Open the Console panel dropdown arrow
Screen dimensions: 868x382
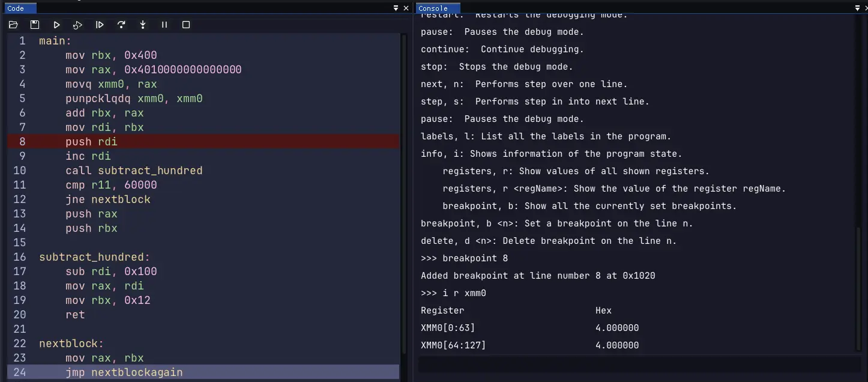tap(857, 8)
